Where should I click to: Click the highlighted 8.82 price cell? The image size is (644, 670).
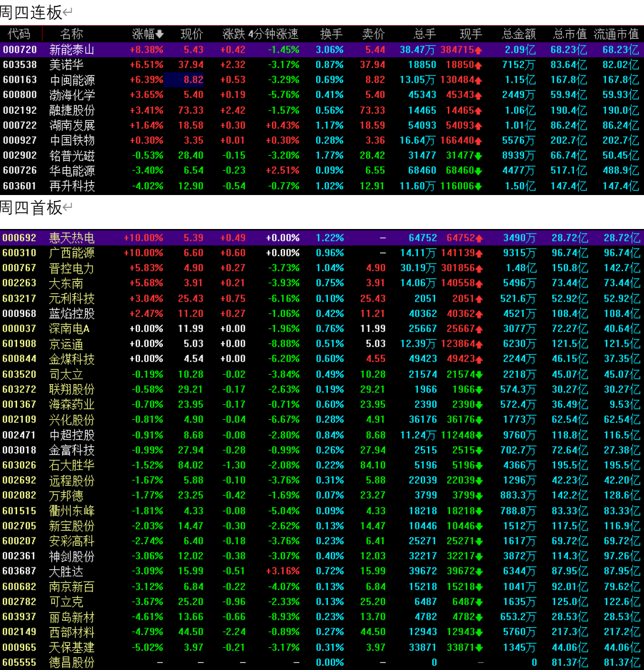184,80
